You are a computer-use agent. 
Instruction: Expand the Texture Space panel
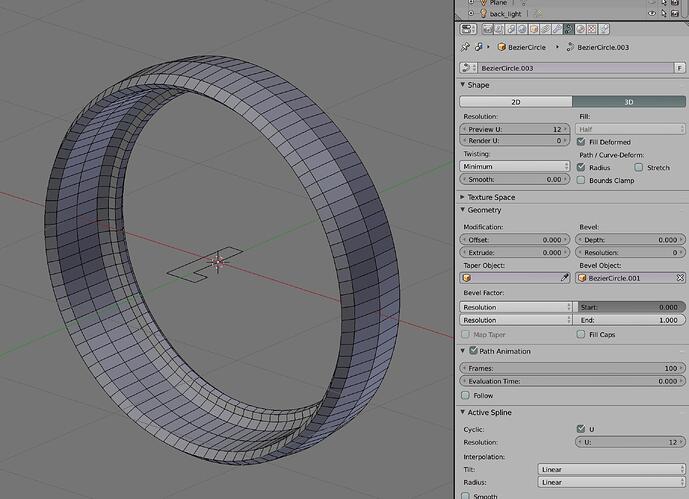463,197
